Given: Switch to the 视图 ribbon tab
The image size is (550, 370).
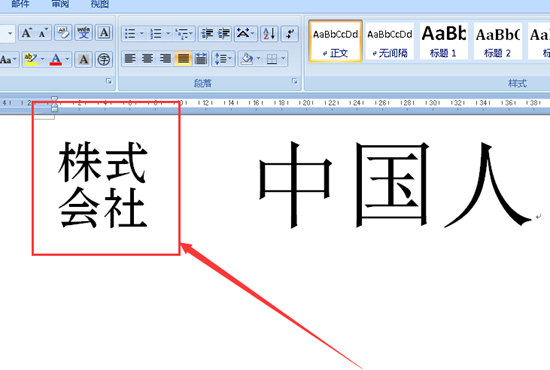Looking at the screenshot, I should click(x=100, y=4).
